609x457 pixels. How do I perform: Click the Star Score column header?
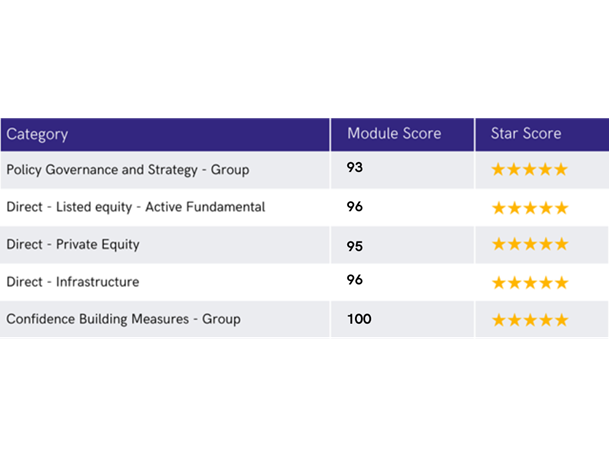pyautogui.click(x=525, y=134)
